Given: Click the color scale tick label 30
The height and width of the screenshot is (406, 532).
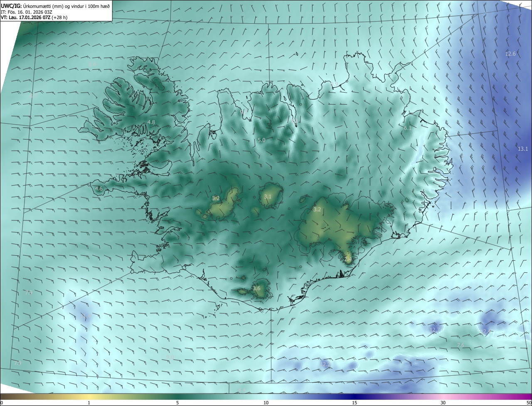Looking at the screenshot, I should (x=443, y=403).
